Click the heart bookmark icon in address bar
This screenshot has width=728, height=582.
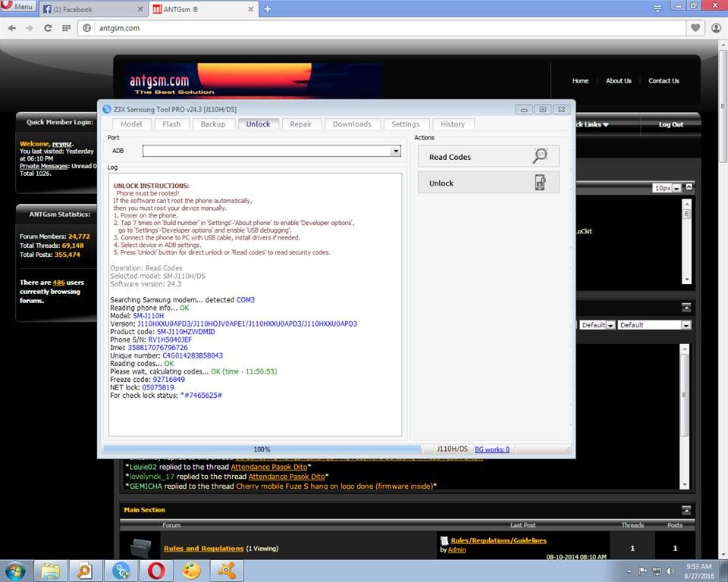(695, 28)
